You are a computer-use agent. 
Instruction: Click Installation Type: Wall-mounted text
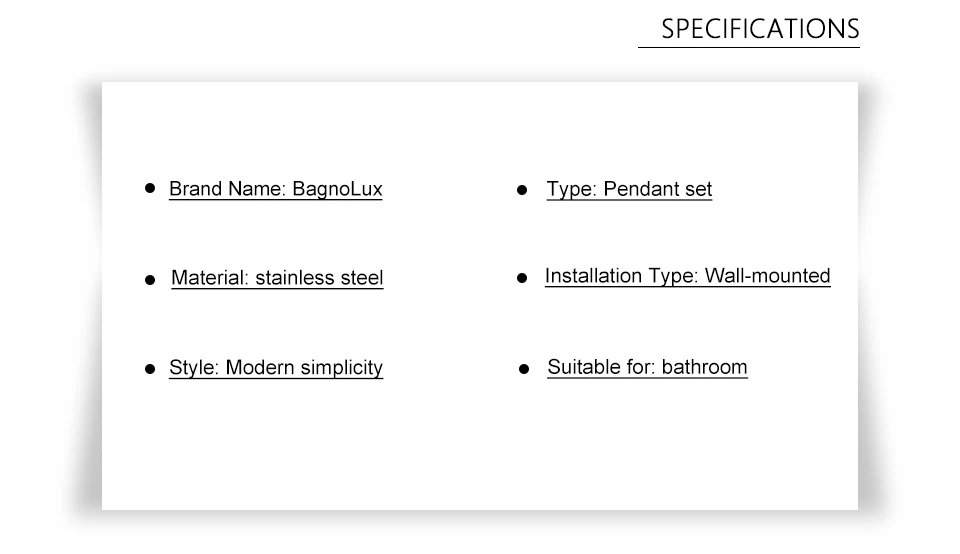(x=687, y=276)
